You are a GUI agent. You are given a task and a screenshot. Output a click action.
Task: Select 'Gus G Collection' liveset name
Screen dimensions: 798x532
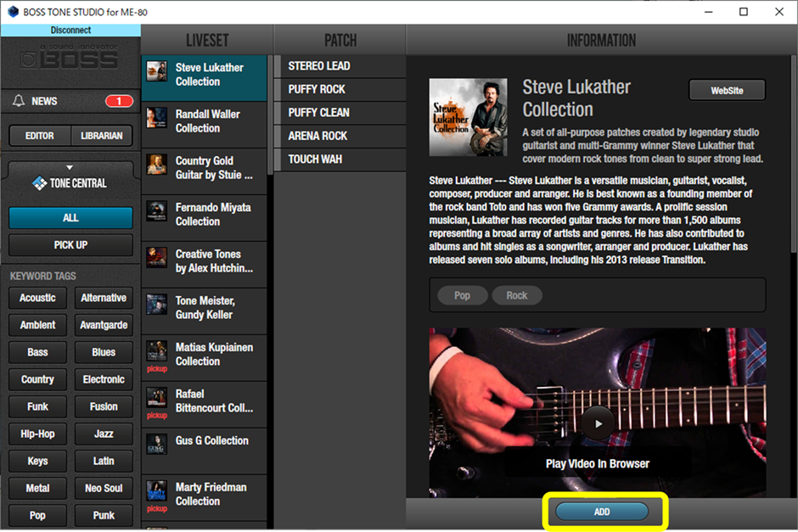[x=211, y=440]
